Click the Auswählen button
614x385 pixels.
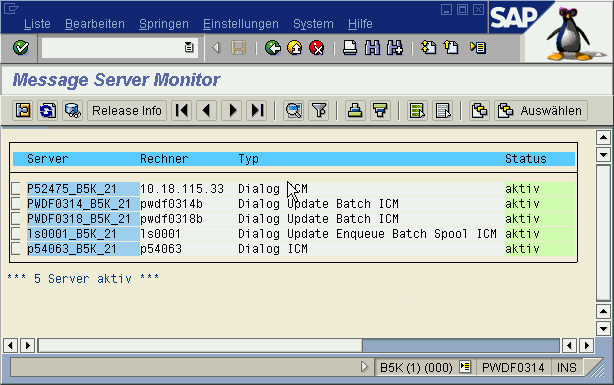click(541, 110)
